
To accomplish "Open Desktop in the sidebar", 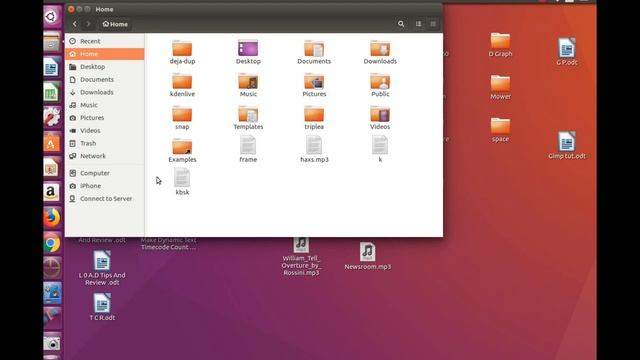I will coord(104,67).
